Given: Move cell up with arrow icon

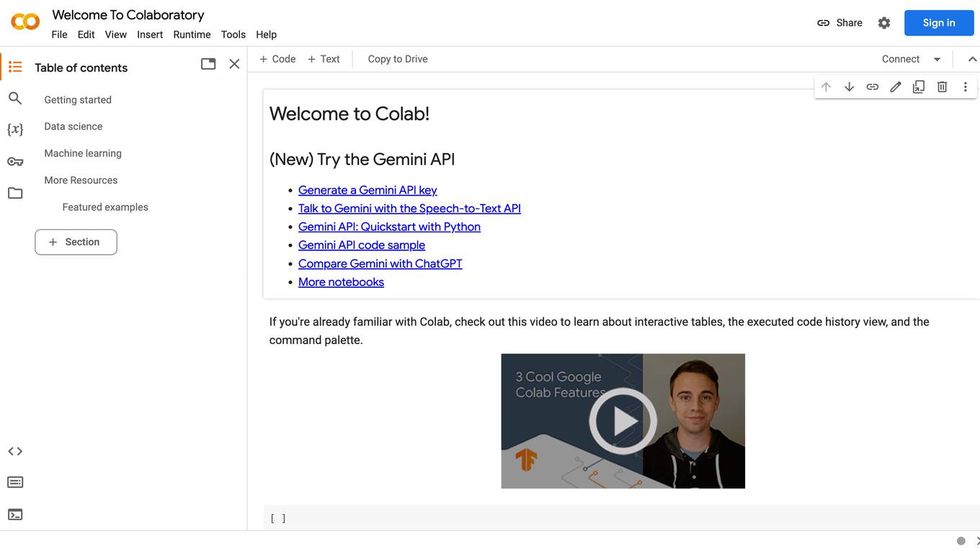Looking at the screenshot, I should 826,87.
